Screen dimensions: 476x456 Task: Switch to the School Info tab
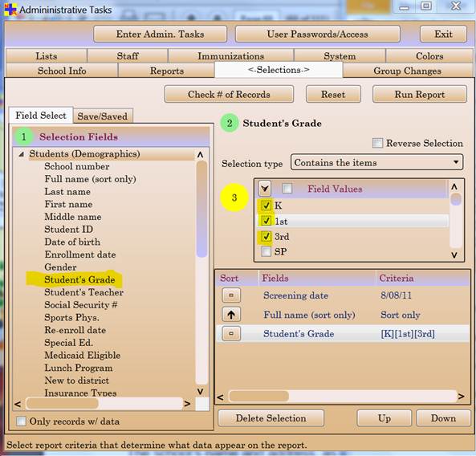pos(62,71)
